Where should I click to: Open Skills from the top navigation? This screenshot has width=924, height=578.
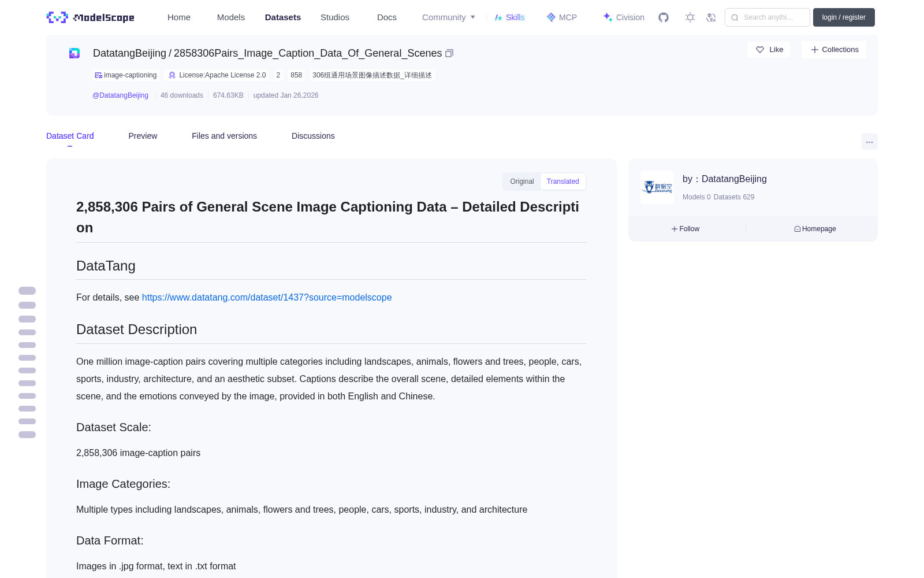(x=509, y=17)
